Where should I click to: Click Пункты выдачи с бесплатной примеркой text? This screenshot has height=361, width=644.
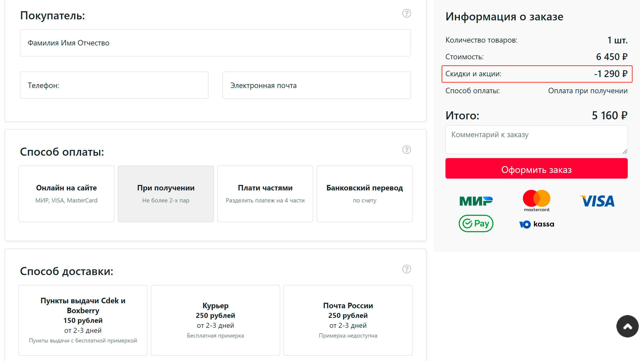tap(83, 341)
